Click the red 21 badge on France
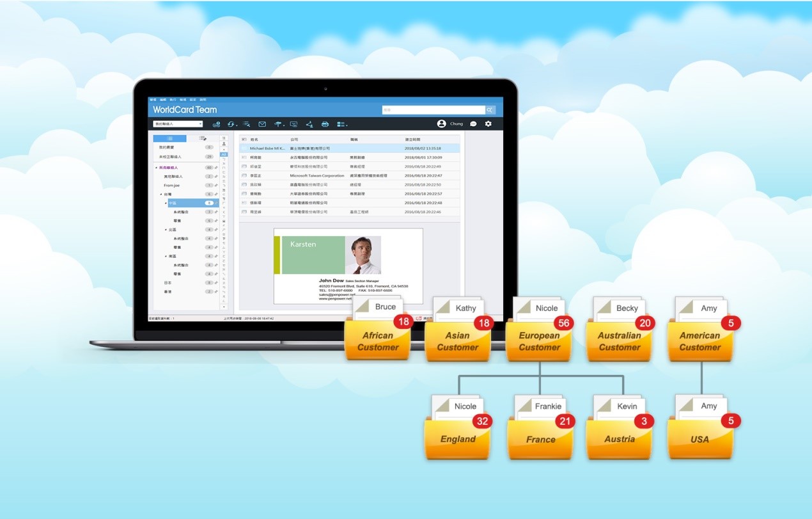812x519 pixels. coord(565,421)
